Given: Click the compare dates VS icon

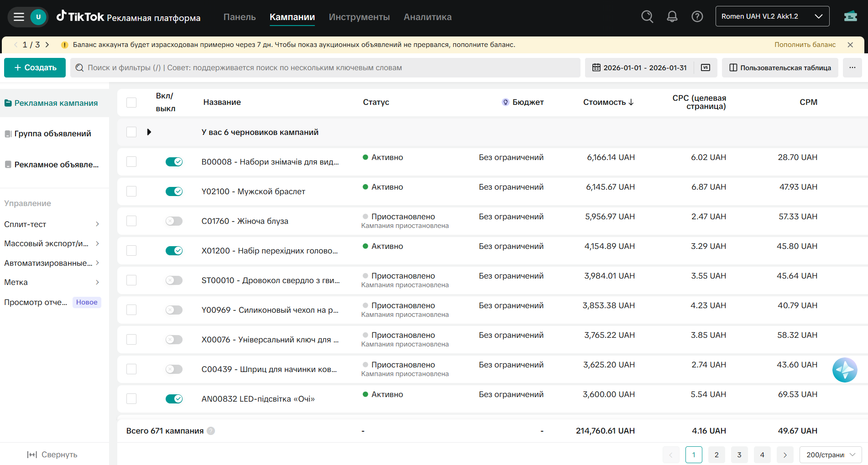Looking at the screenshot, I should (x=706, y=67).
